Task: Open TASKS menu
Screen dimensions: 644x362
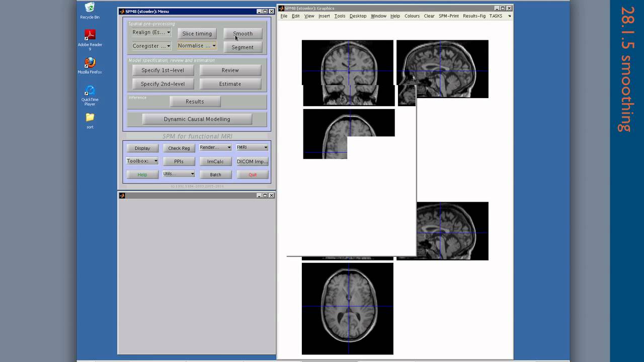Action: coord(496,16)
